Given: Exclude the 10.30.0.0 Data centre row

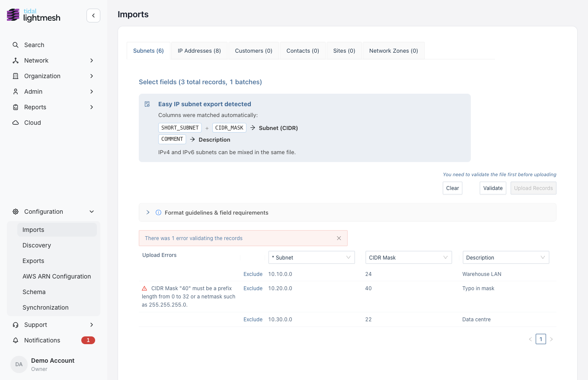Looking at the screenshot, I should click(253, 320).
